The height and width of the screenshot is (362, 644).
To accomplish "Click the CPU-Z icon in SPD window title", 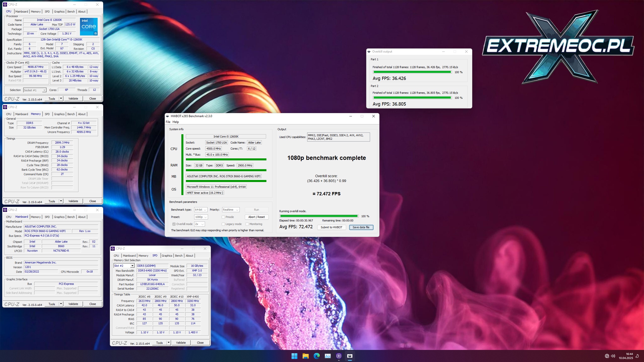I will coord(113,249).
